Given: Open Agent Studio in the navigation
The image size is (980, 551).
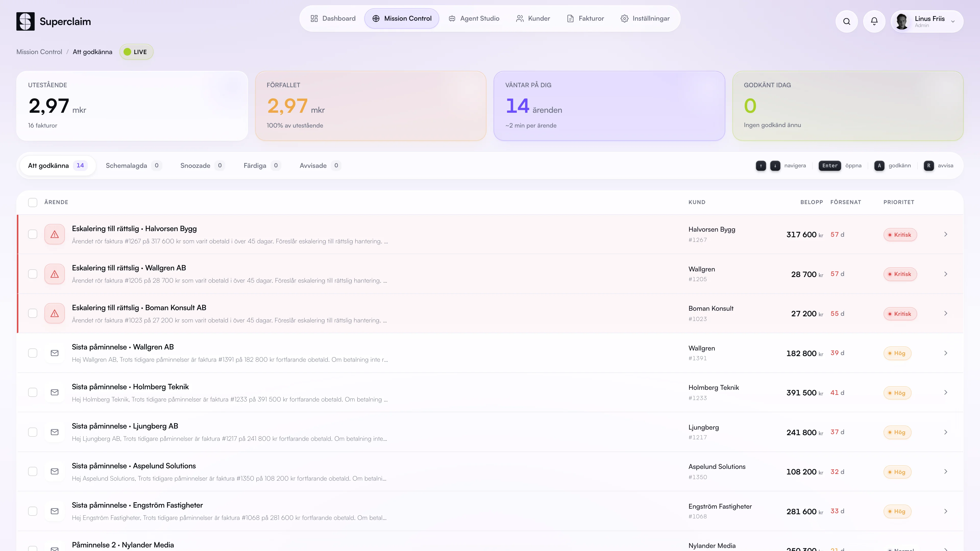Looking at the screenshot, I should (474, 18).
